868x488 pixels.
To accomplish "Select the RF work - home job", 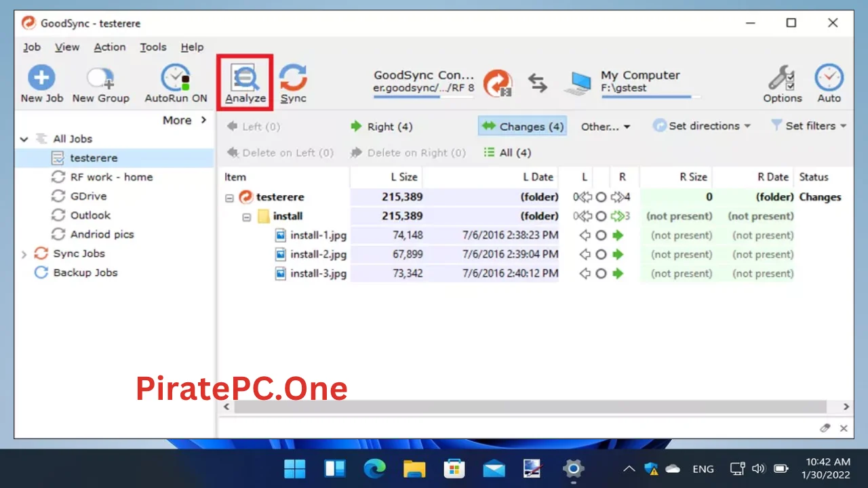I will pos(111,177).
